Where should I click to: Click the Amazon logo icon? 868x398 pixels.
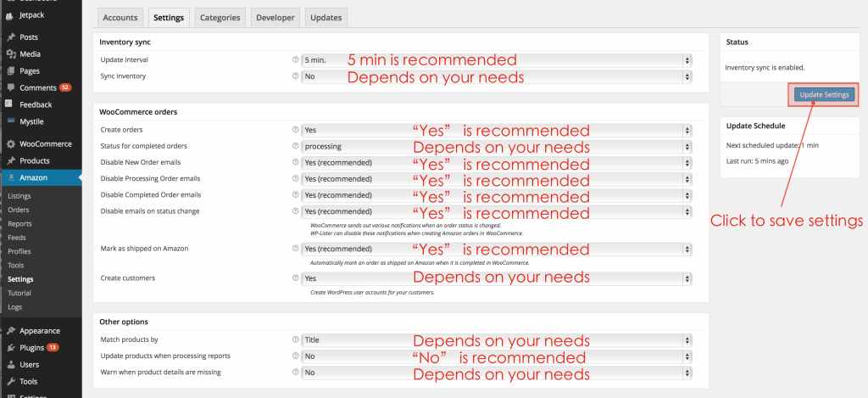coord(10,178)
